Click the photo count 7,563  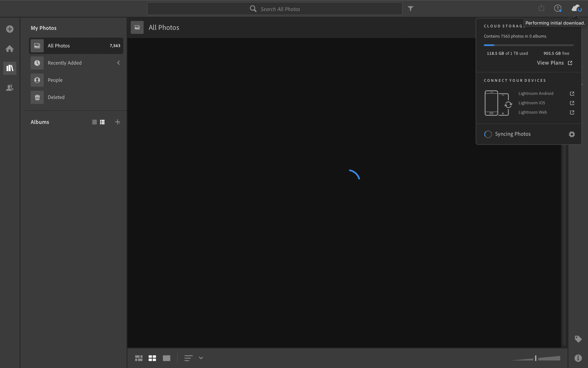tap(115, 46)
